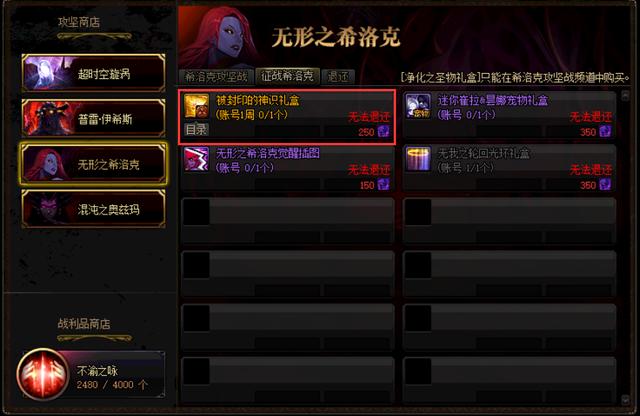
Task: Click the 迷你崔拉&昆娜宠物礼盒 item name
Action: 493,100
